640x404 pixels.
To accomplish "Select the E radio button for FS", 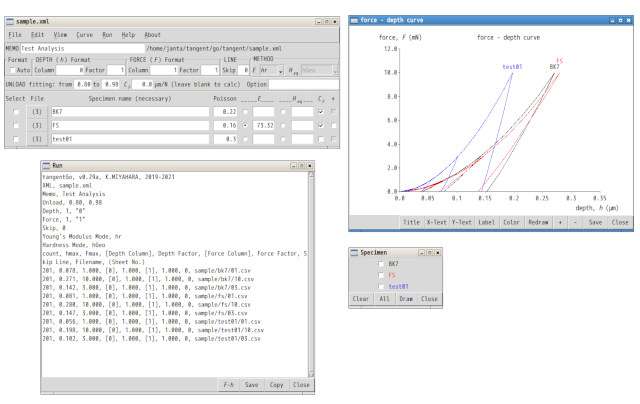I will click(245, 126).
